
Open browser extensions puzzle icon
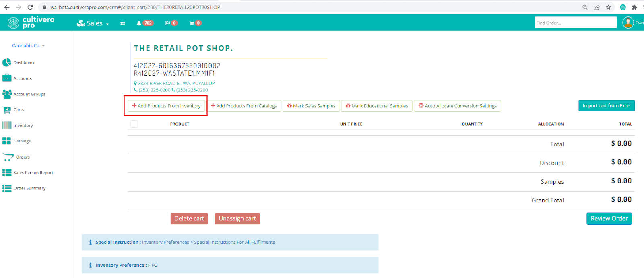(634, 7)
